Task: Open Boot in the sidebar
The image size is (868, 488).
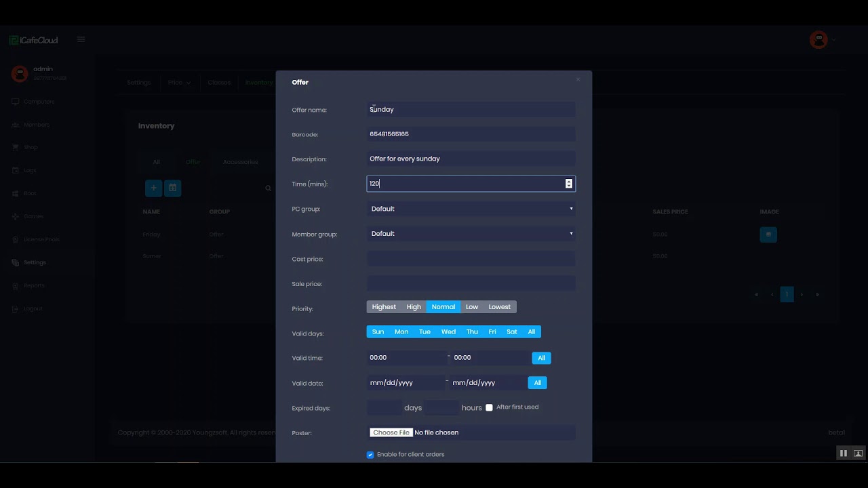Action: point(25,193)
